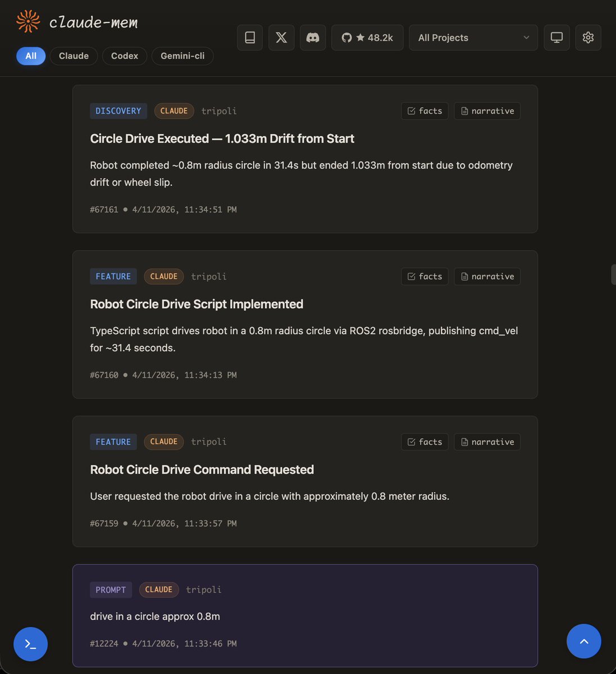Select the Claude filter tab
Image resolution: width=616 pixels, height=674 pixels.
coord(74,56)
